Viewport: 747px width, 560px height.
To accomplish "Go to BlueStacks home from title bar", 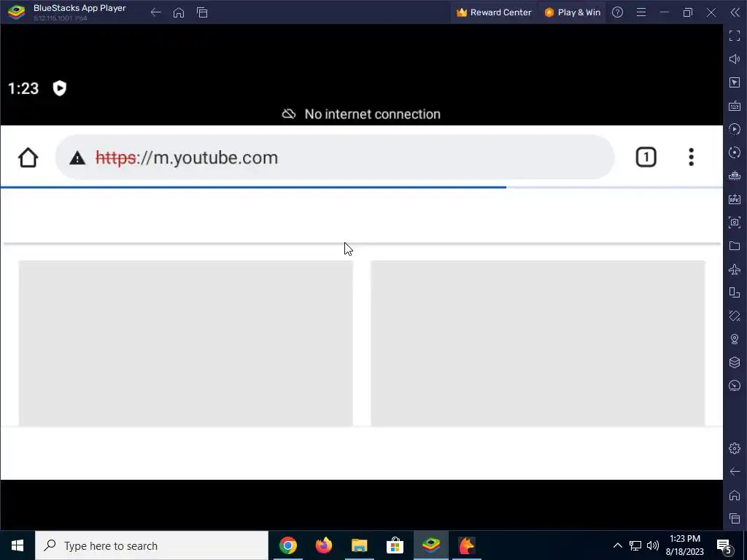I will tap(179, 12).
